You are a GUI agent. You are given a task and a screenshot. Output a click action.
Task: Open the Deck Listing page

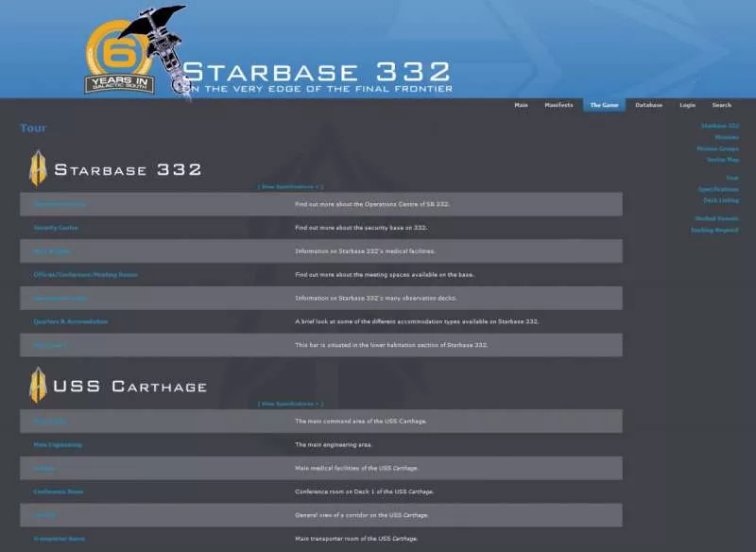pyautogui.click(x=722, y=200)
